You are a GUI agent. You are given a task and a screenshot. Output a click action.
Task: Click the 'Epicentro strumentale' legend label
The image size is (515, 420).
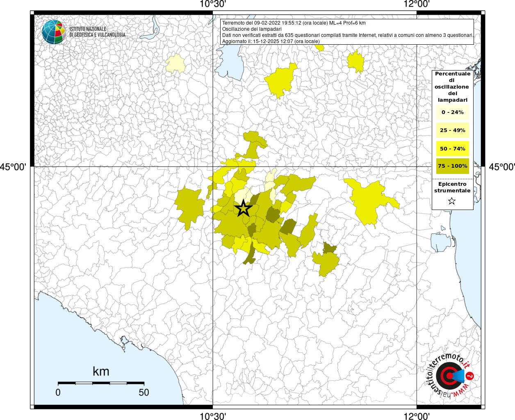pos(452,187)
